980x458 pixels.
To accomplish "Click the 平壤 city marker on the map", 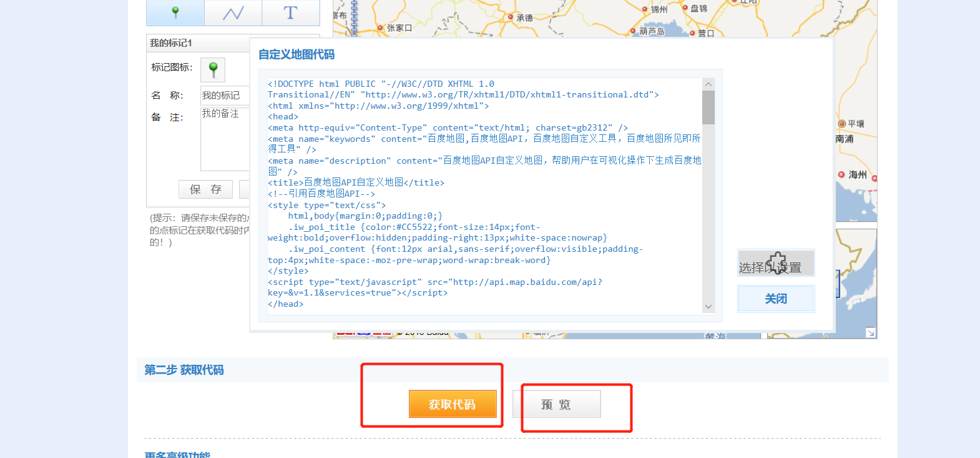I will 842,124.
